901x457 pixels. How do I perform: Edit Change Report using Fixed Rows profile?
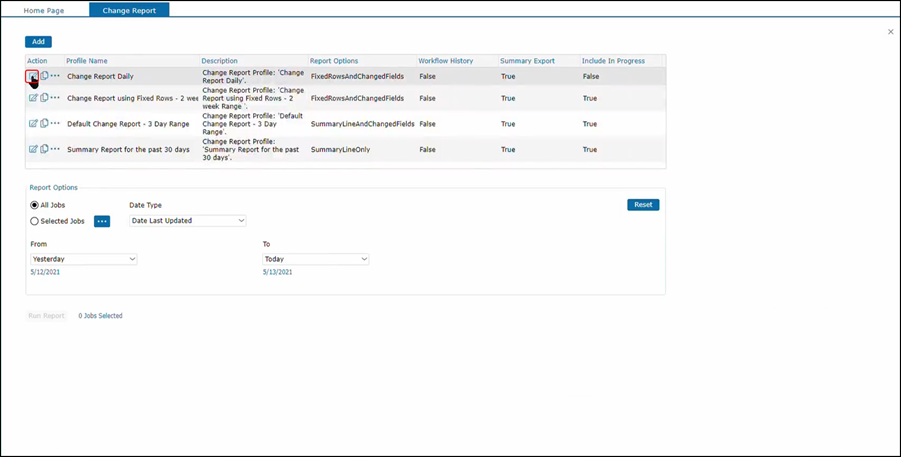33,98
